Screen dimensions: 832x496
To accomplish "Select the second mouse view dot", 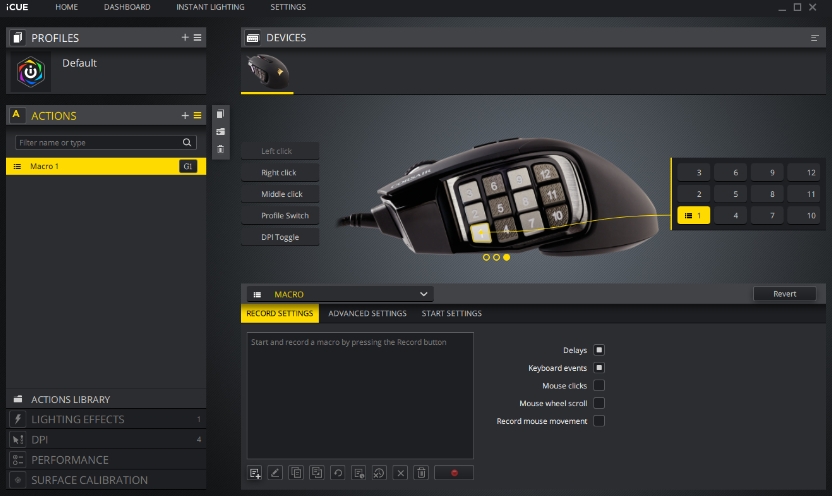I will pyautogui.click(x=496, y=257).
